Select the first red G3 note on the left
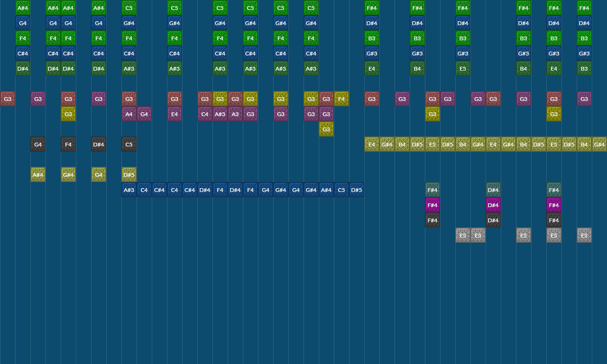Image resolution: width=607 pixels, height=364 pixels. pos(7,99)
